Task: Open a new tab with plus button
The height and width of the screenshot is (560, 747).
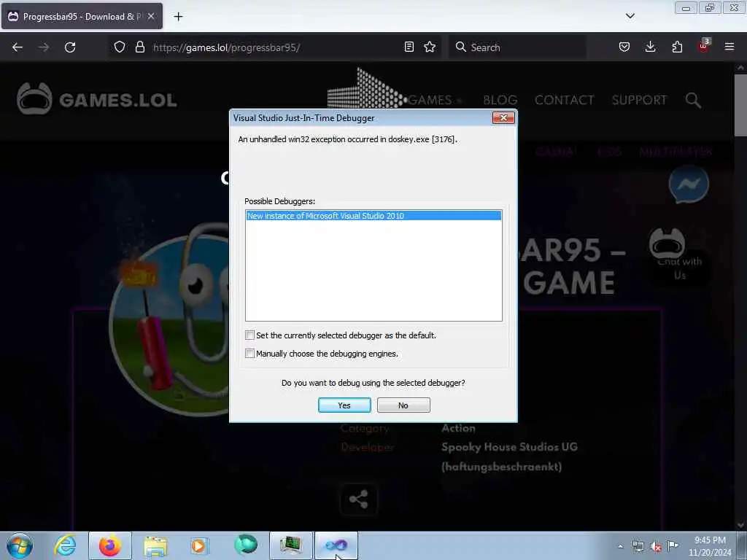Action: (x=178, y=17)
